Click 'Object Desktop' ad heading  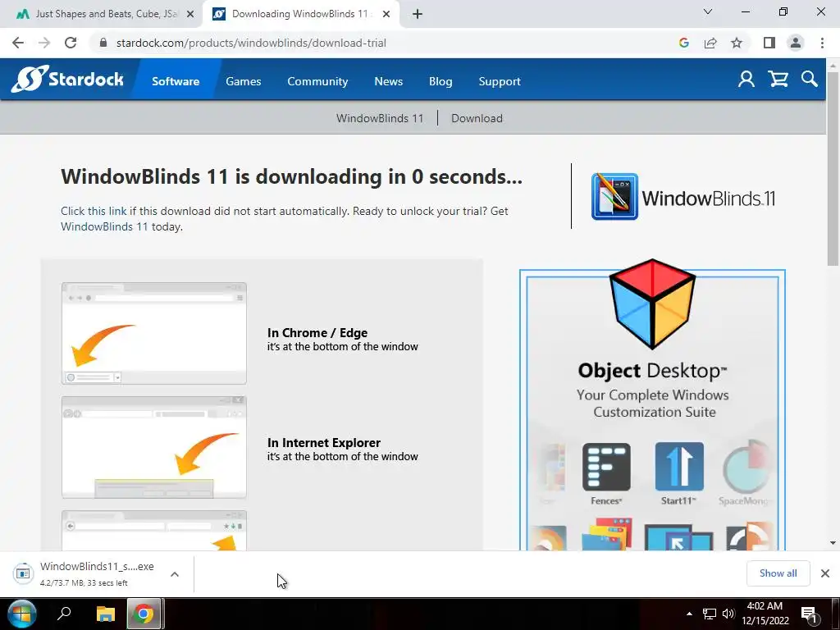pyautogui.click(x=652, y=371)
